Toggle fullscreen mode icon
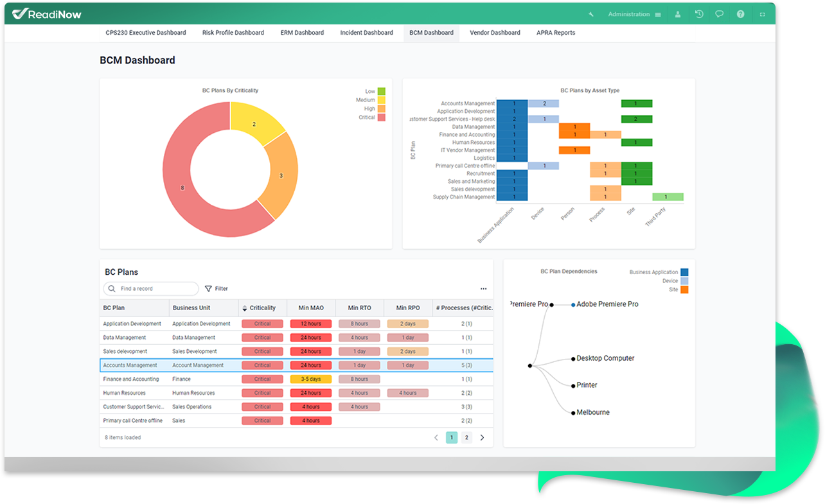825x504 pixels. click(763, 14)
